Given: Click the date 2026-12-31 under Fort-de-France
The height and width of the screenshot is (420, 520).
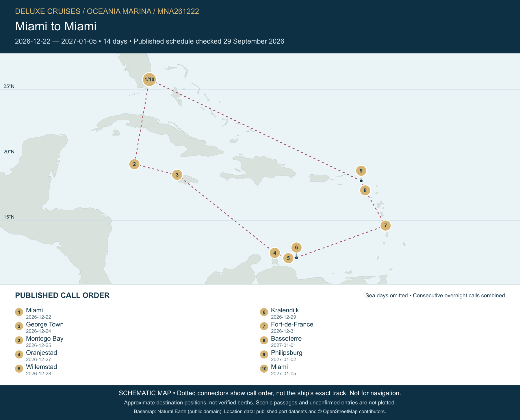Looking at the screenshot, I should pyautogui.click(x=283, y=331).
